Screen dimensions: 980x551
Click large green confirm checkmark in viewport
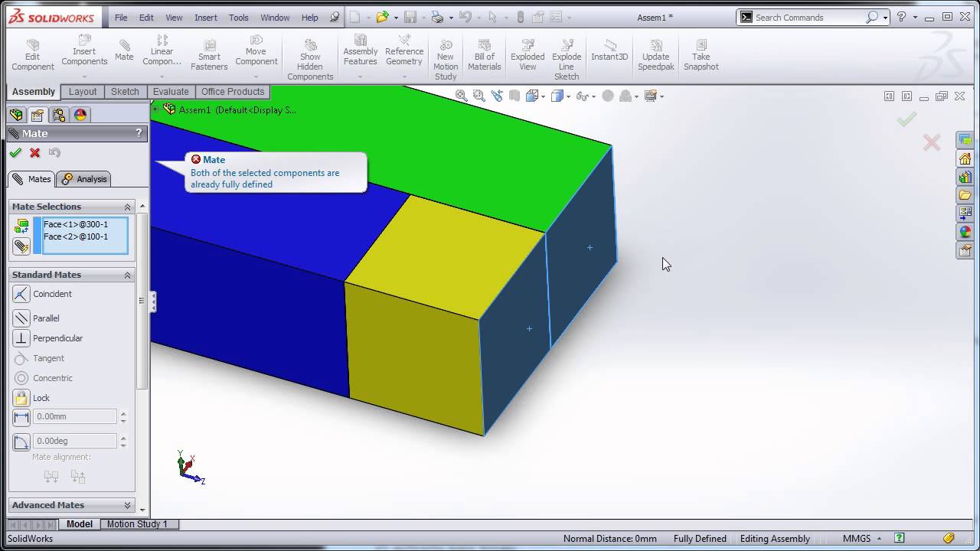point(906,119)
